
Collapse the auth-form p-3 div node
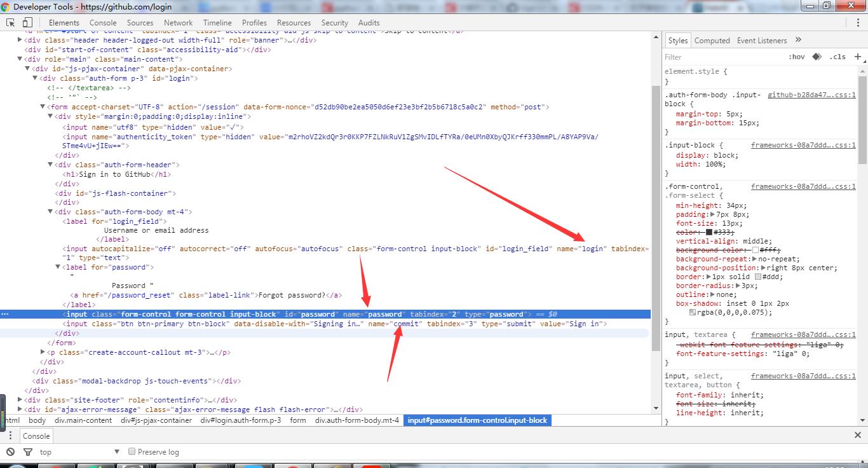click(x=36, y=78)
